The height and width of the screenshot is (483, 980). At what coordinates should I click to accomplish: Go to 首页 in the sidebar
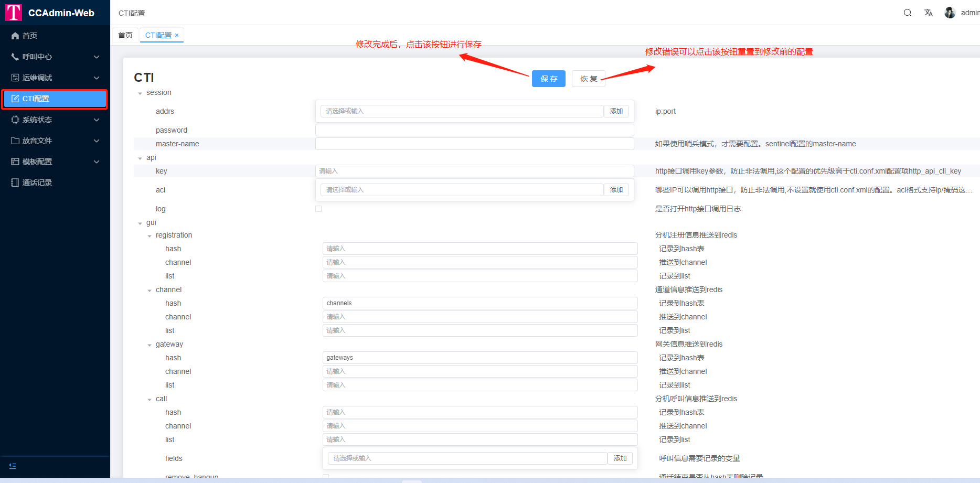tap(30, 36)
